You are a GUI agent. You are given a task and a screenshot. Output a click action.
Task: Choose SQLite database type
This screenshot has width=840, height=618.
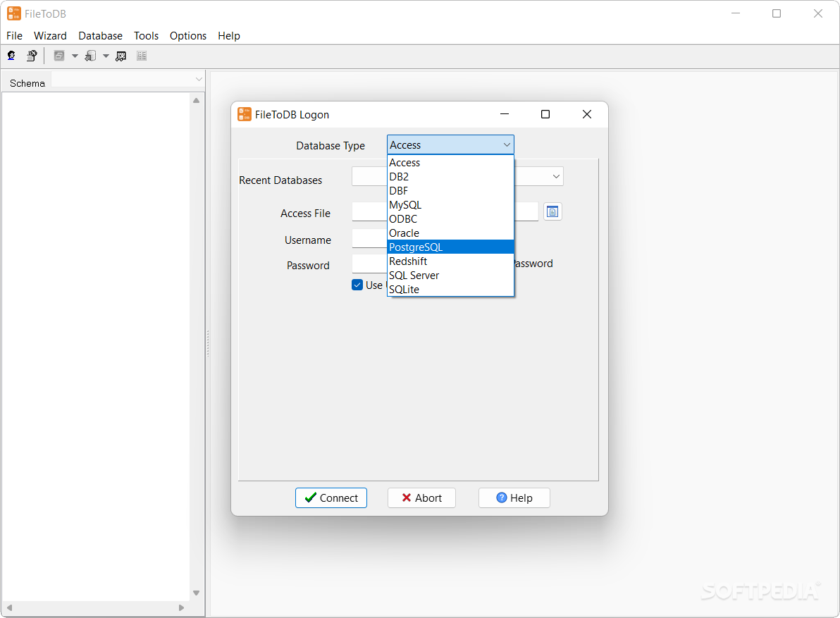pos(450,289)
